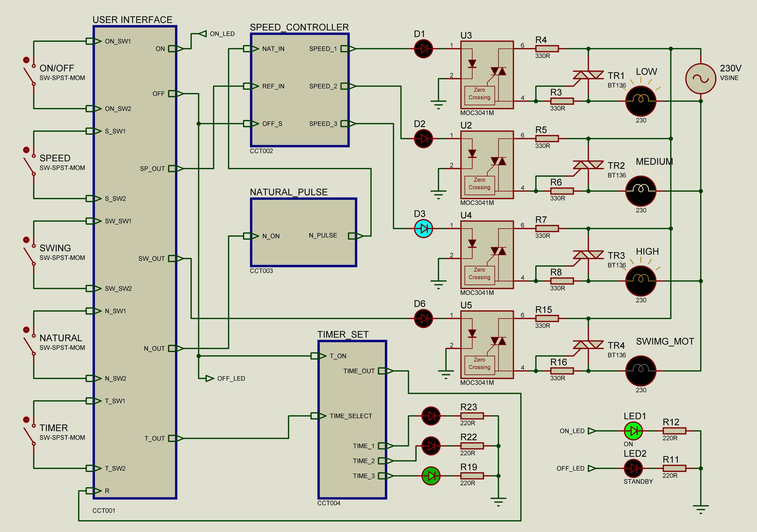Select the cyan diode D3
The width and height of the screenshot is (757, 532).
423,228
